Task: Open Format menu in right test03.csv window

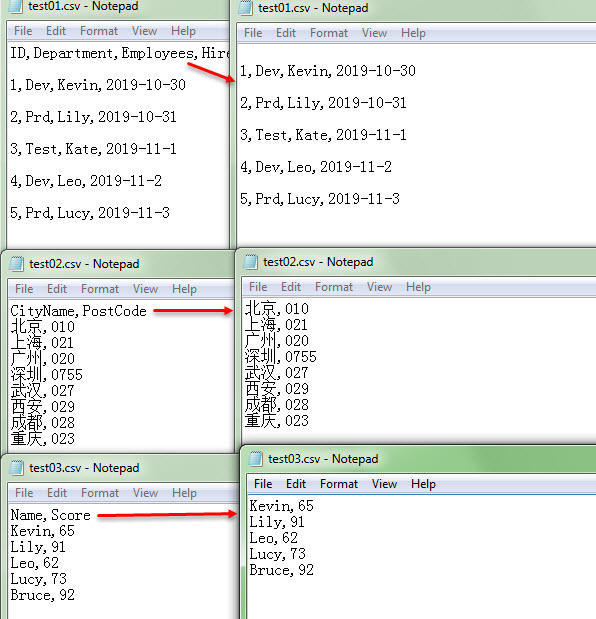Action: coord(339,484)
